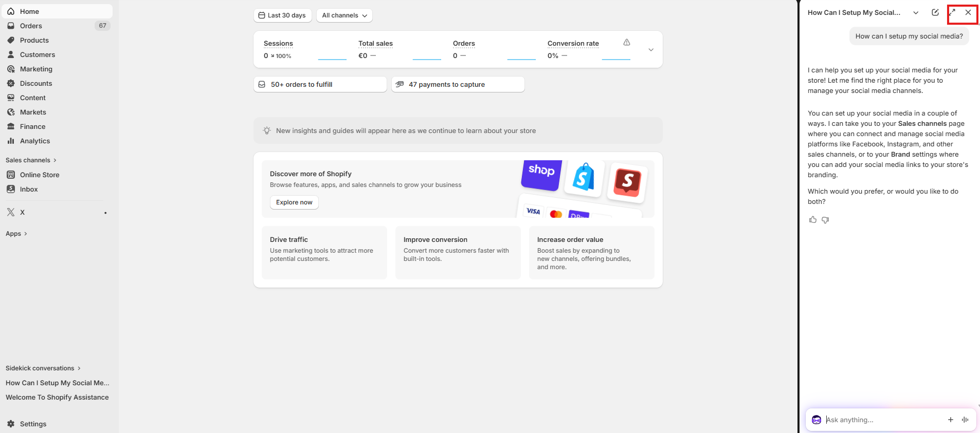Close the Sidekick panel
The image size is (980, 433).
coord(968,12)
